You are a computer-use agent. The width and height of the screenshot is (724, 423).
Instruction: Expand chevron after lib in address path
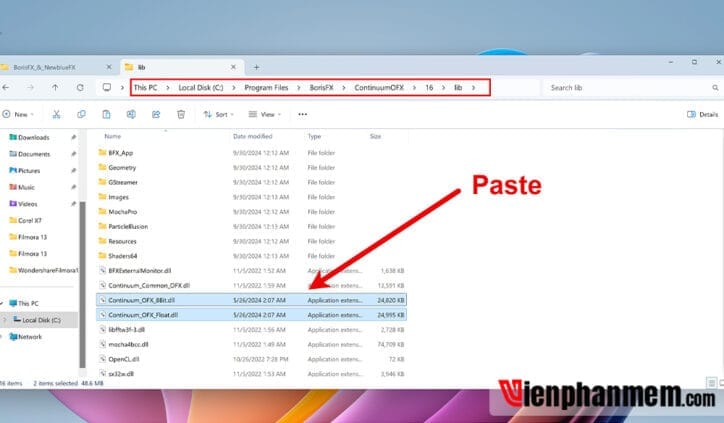pyautogui.click(x=473, y=87)
